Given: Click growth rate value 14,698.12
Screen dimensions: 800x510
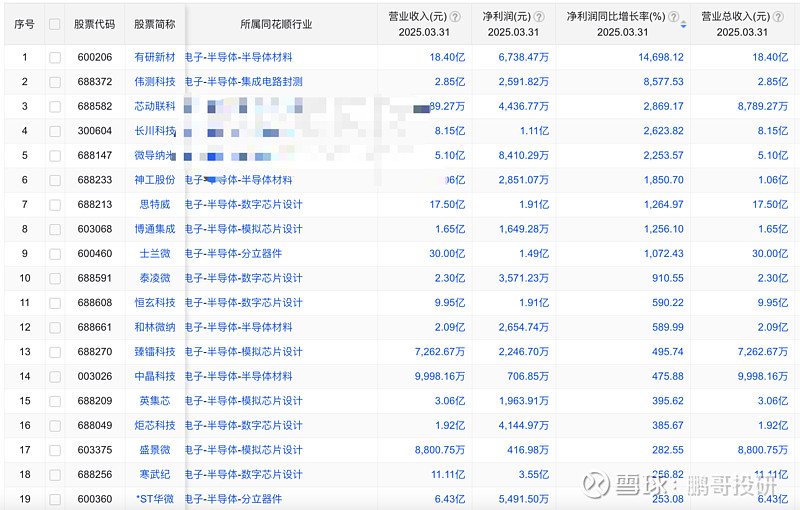Looking at the screenshot, I should [661, 57].
